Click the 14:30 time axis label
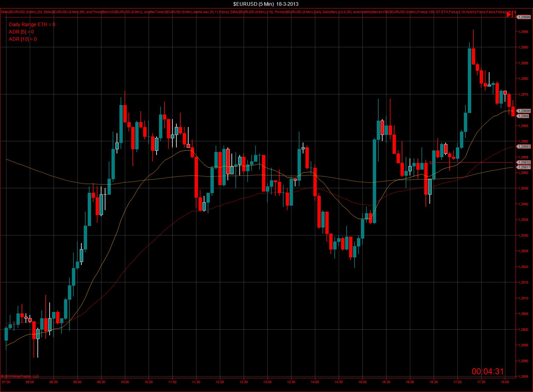The width and height of the screenshot is (533, 392). tap(339, 382)
